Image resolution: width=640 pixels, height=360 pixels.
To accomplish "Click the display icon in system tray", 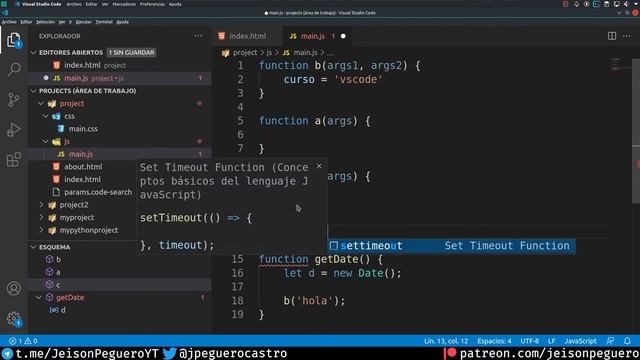I will pos(616,4).
